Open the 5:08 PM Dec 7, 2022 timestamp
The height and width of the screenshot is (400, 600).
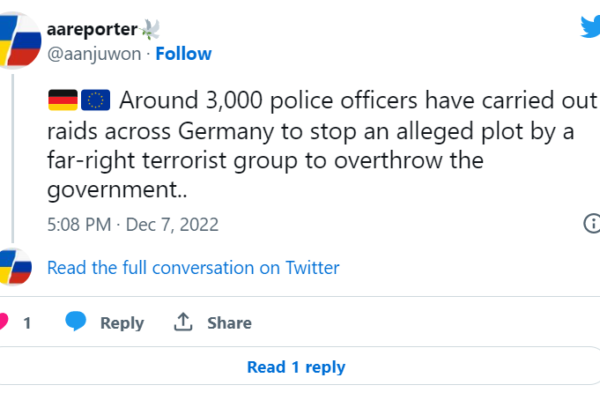tap(133, 224)
